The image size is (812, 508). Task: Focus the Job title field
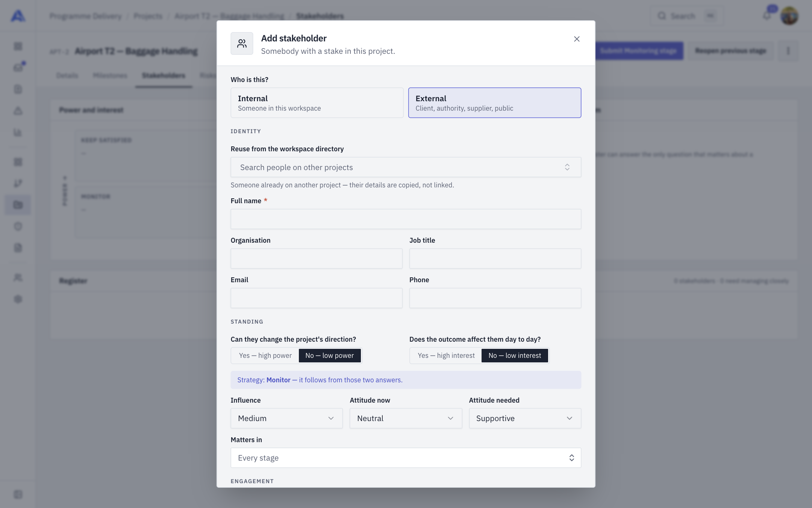[495, 259]
